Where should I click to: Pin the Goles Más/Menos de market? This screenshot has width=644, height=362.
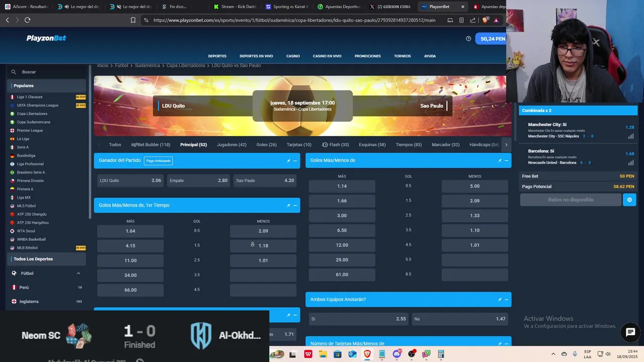[500, 160]
